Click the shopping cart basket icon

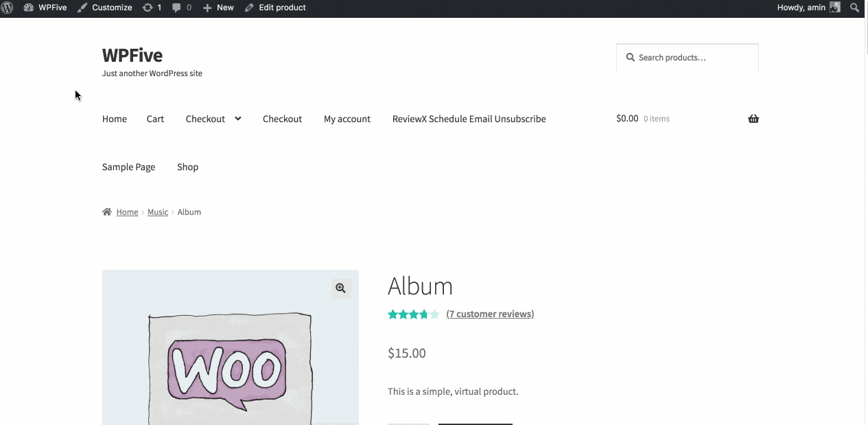[x=753, y=118]
